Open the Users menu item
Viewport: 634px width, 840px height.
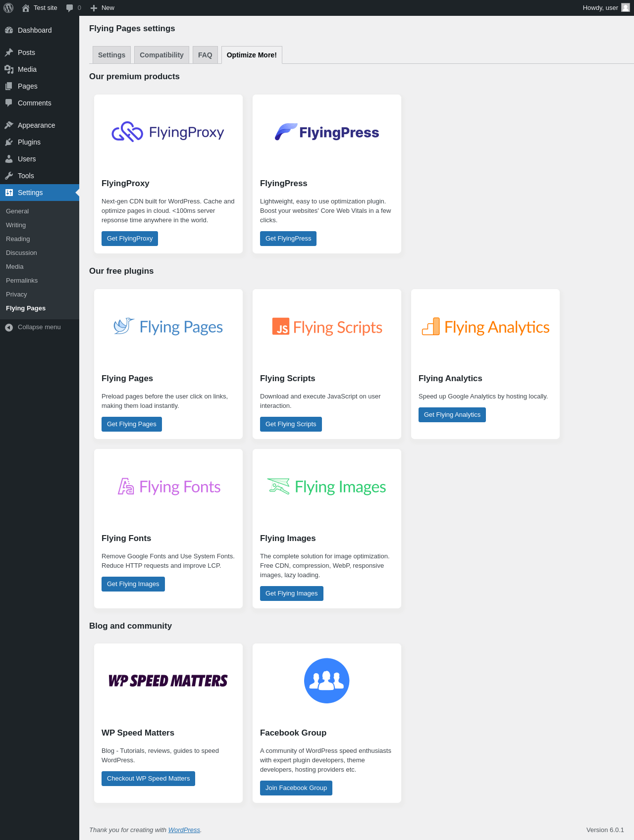click(x=40, y=159)
